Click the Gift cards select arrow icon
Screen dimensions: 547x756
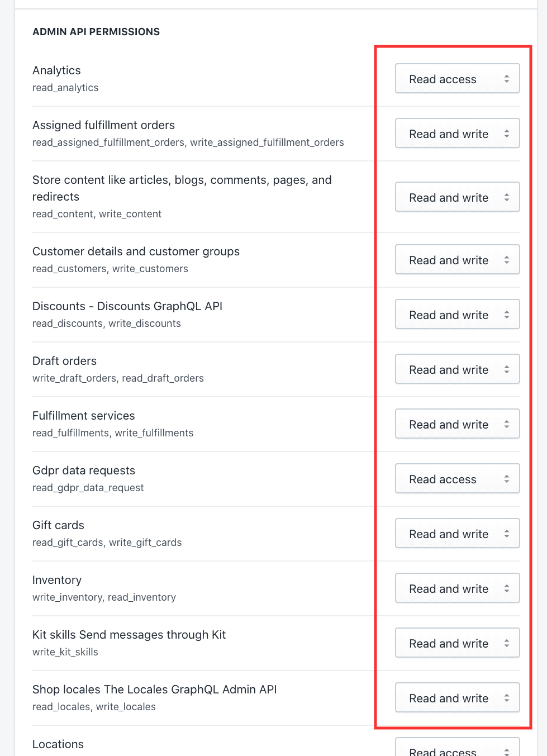tap(507, 534)
